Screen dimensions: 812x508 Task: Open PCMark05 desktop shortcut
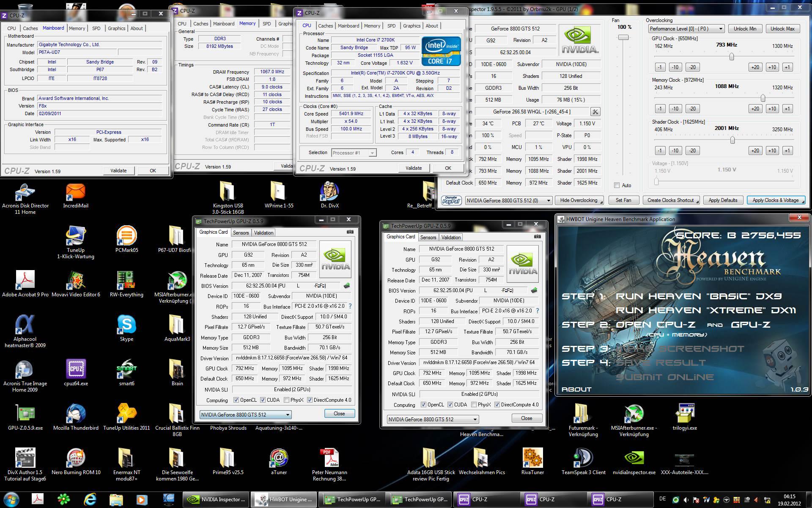coord(126,239)
